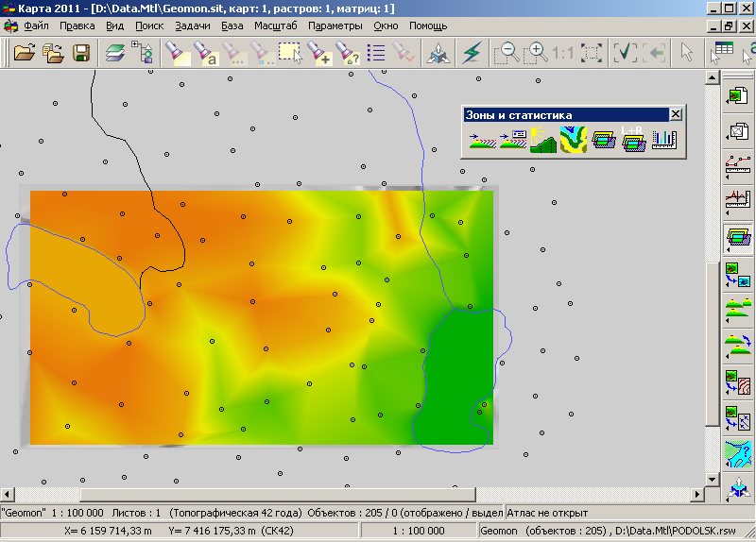Zoom out with the magnifier minus icon
This screenshot has width=756, height=542.
[x=507, y=53]
